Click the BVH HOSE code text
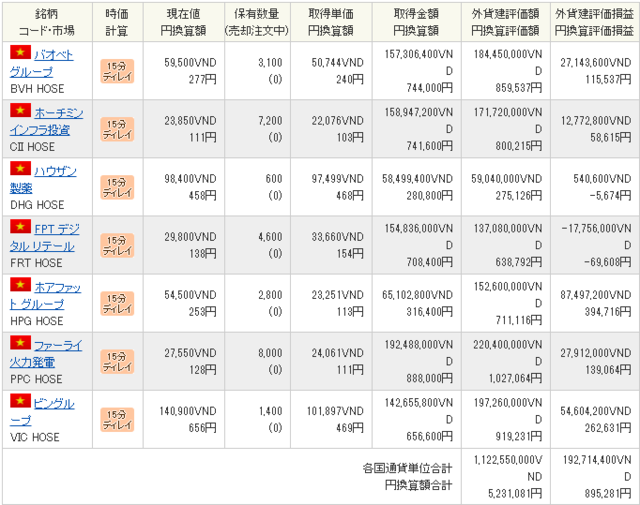The height and width of the screenshot is (505, 640). point(37,89)
